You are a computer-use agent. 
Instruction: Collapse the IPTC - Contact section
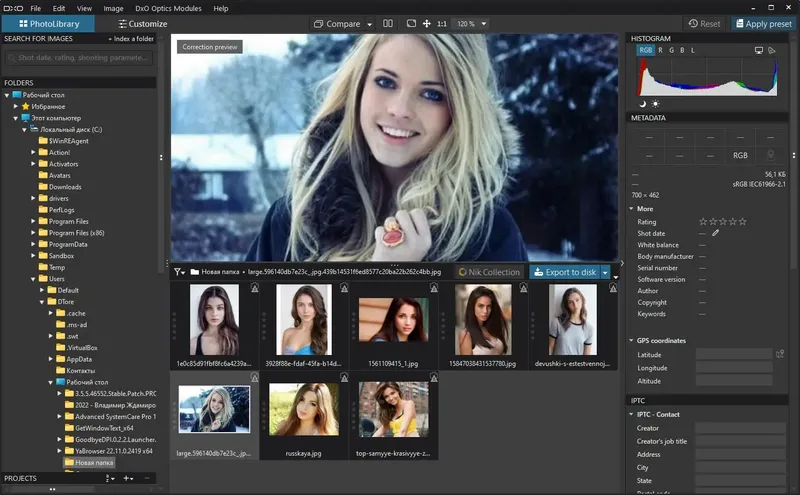(x=631, y=414)
